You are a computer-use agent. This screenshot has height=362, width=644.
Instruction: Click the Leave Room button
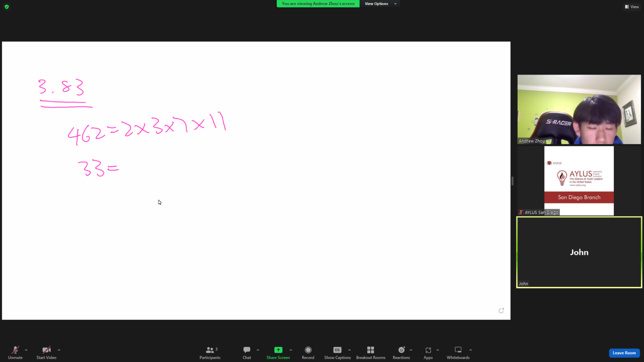tap(624, 353)
